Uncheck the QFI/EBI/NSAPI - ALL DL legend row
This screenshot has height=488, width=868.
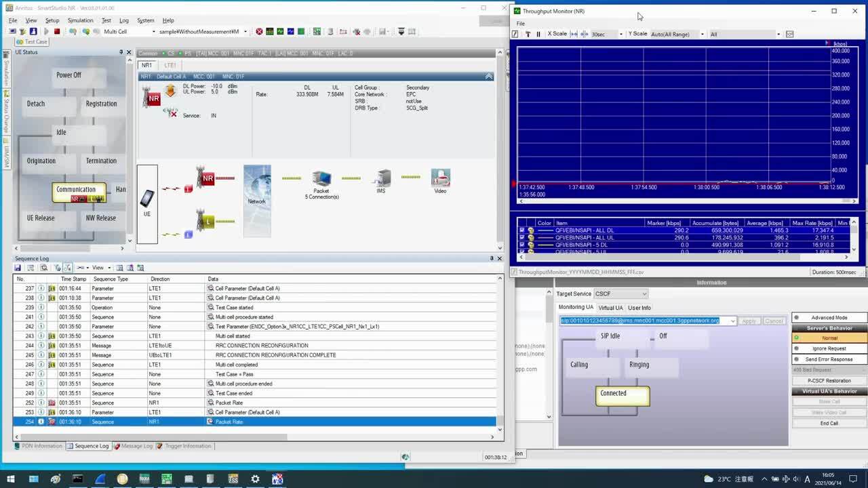521,230
